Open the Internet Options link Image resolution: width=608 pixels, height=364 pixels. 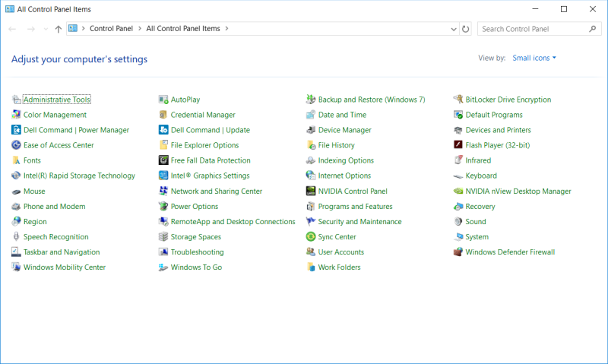coord(344,176)
